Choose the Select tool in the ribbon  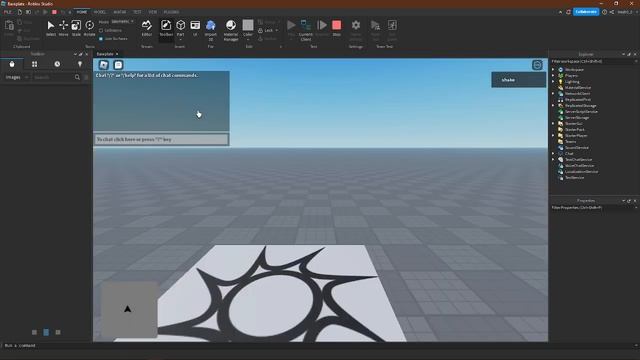(x=51, y=28)
